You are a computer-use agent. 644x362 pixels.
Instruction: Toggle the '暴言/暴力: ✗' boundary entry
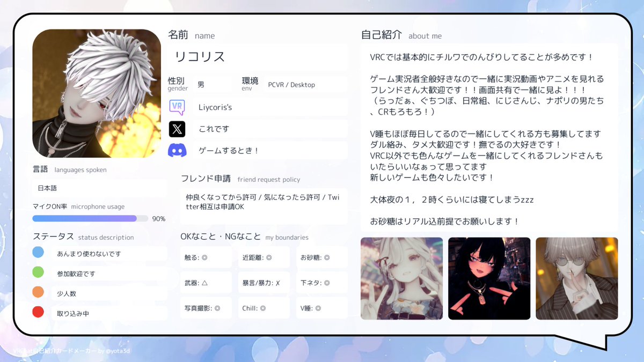pyautogui.click(x=264, y=283)
